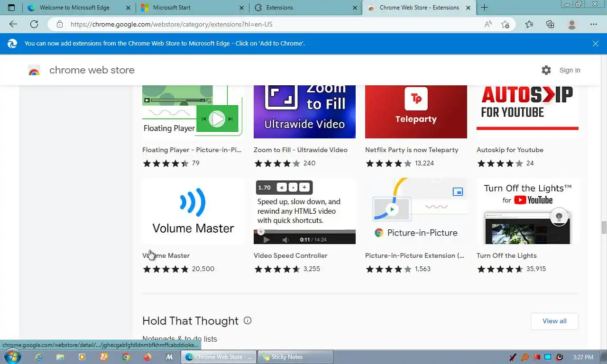Open Teleparty extension thumbnail
607x364 pixels.
[416, 112]
